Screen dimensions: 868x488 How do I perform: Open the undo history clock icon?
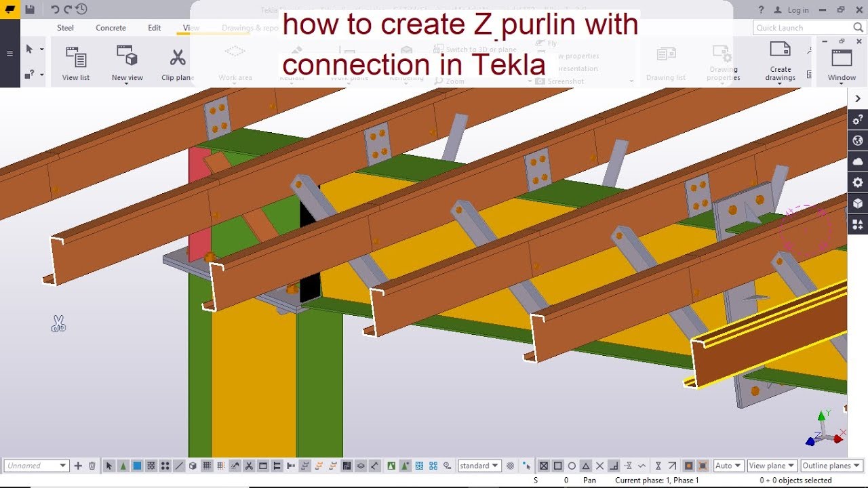click(81, 9)
